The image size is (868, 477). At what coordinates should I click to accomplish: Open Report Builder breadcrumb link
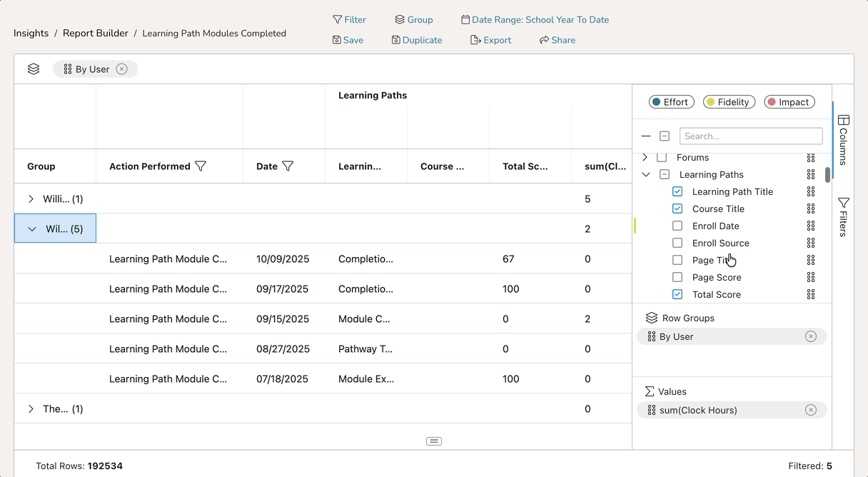tap(96, 33)
